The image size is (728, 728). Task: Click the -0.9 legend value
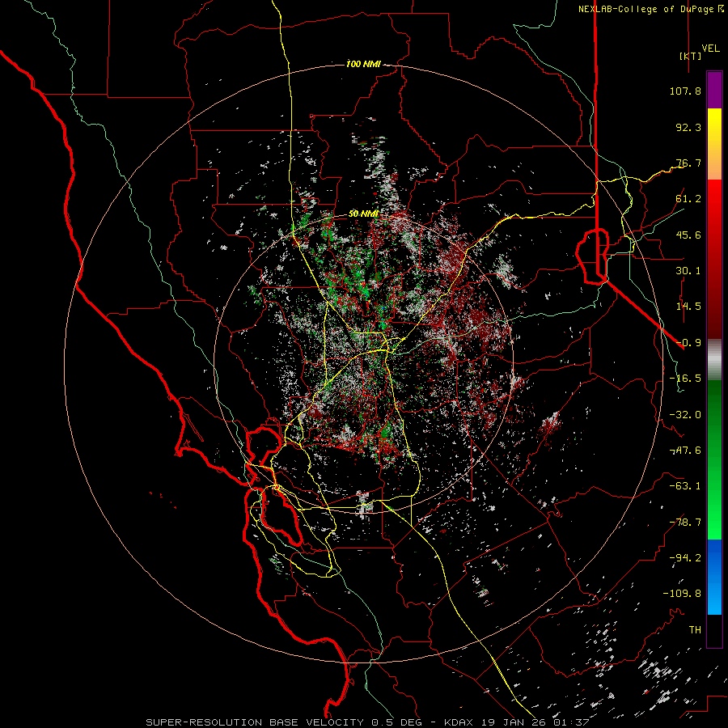click(x=688, y=343)
